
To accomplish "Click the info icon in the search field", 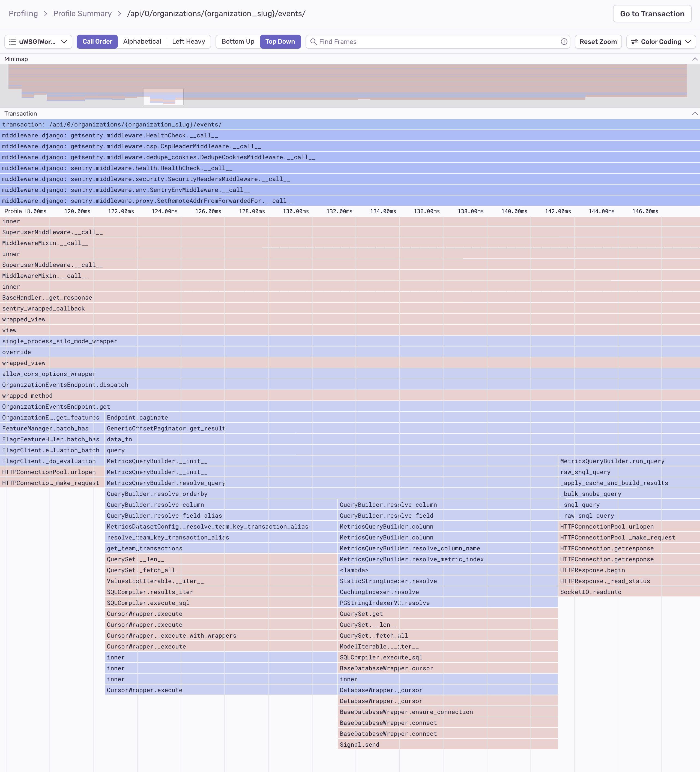I will coord(564,42).
